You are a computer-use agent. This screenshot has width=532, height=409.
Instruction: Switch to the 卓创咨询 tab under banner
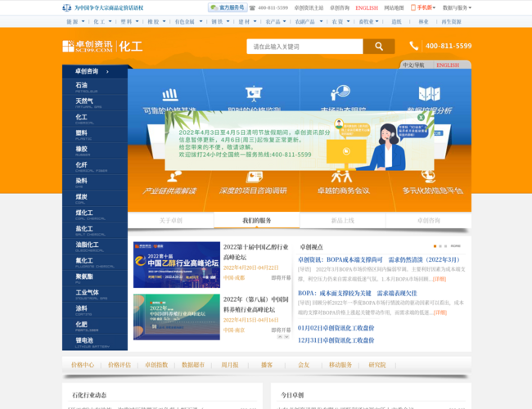click(429, 220)
